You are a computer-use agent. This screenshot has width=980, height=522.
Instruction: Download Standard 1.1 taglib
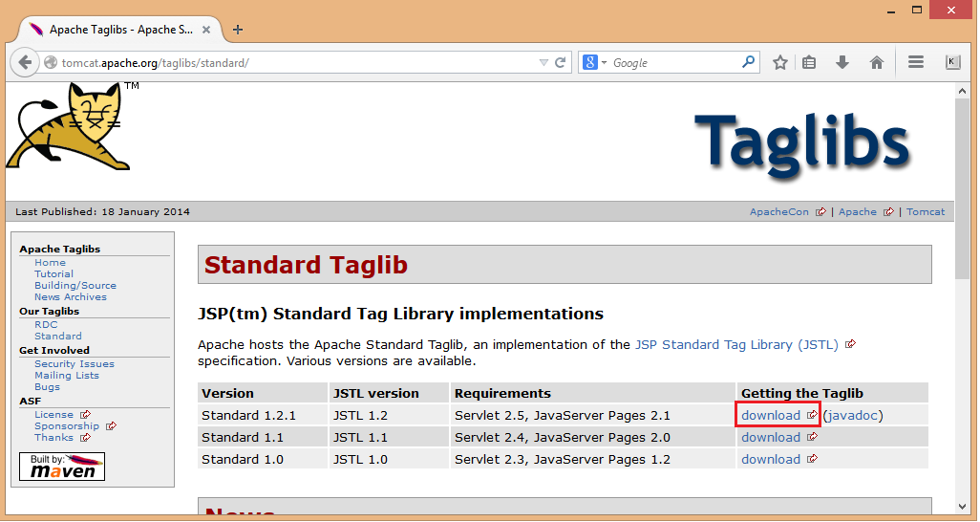point(771,438)
